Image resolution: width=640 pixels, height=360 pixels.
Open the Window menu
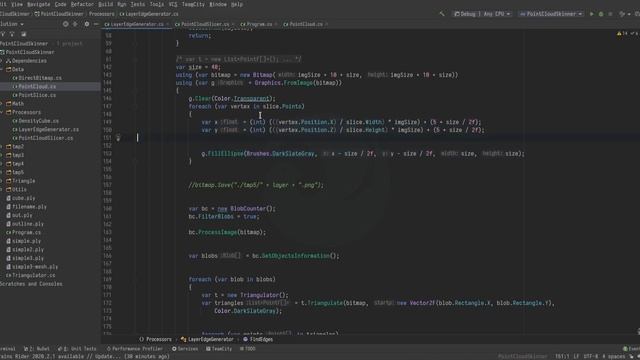[x=218, y=4]
